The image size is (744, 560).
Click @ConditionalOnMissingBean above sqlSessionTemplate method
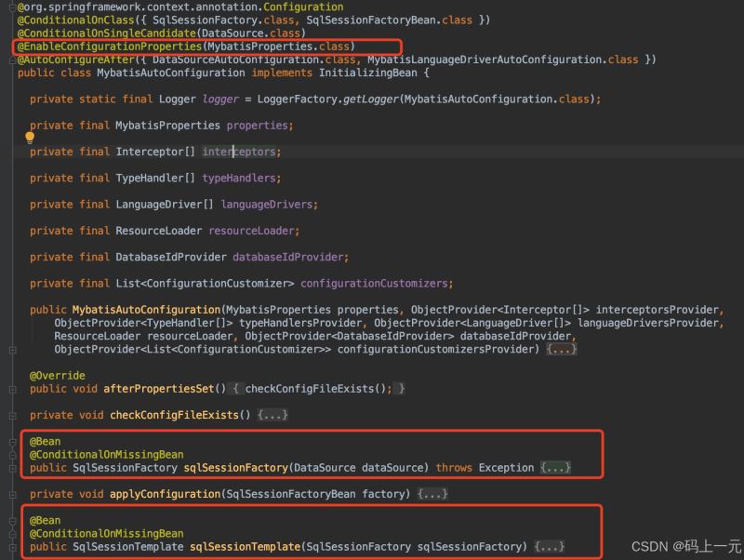click(106, 534)
